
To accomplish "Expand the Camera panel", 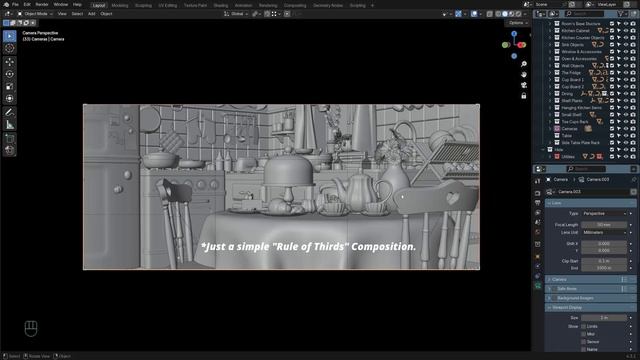I will [590, 280].
